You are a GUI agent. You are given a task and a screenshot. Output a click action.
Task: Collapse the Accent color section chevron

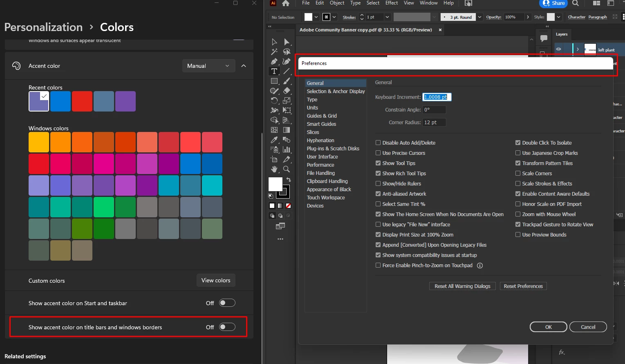pyautogui.click(x=244, y=66)
